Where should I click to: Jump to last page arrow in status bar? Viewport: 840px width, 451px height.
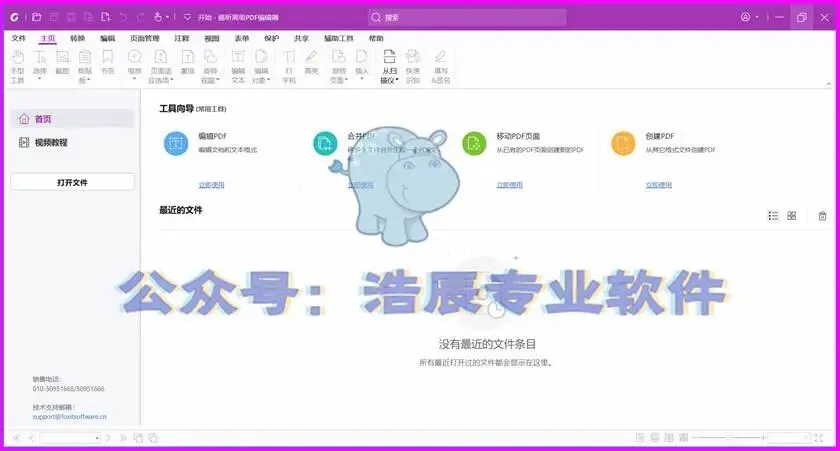(x=123, y=438)
